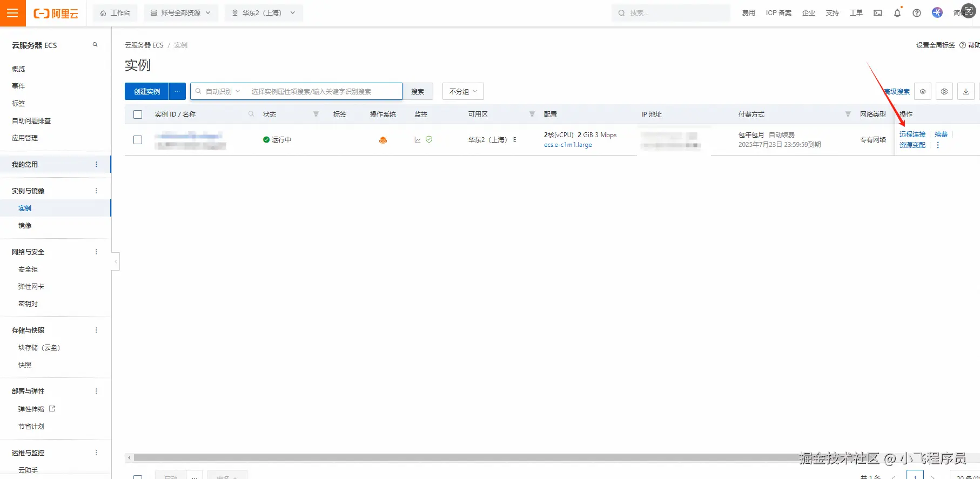
Task: Click 设置全局标签 link
Action: (x=936, y=45)
